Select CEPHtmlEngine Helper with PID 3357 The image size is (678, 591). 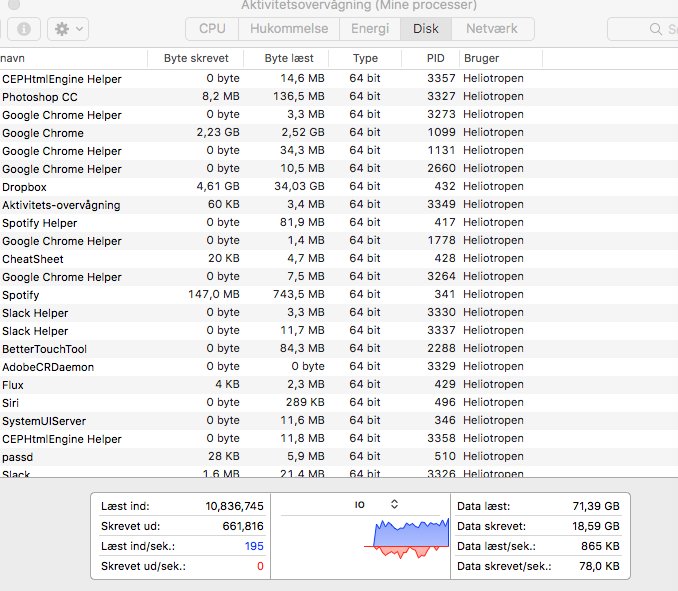pos(339,79)
